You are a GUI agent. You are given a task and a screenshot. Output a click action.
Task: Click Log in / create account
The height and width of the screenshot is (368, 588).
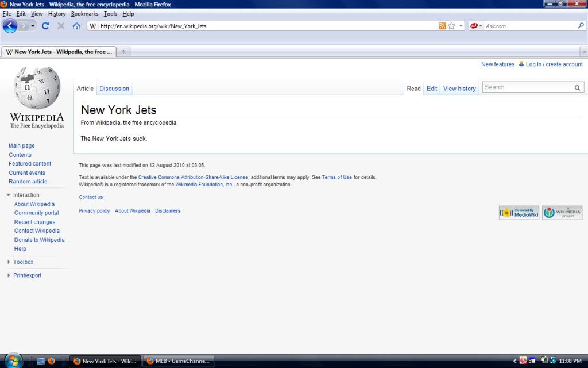pyautogui.click(x=554, y=64)
